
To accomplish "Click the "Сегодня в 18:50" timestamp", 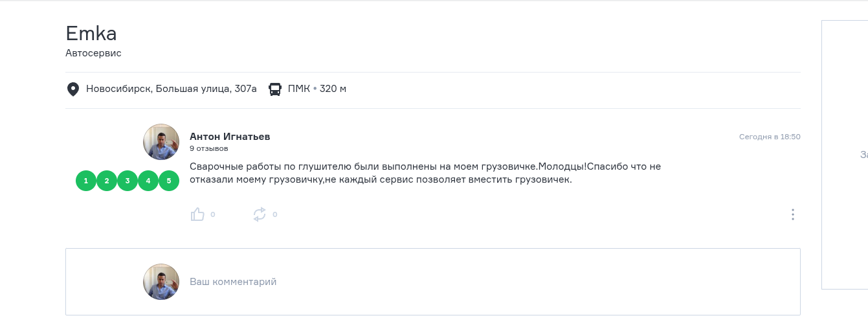I will [770, 137].
